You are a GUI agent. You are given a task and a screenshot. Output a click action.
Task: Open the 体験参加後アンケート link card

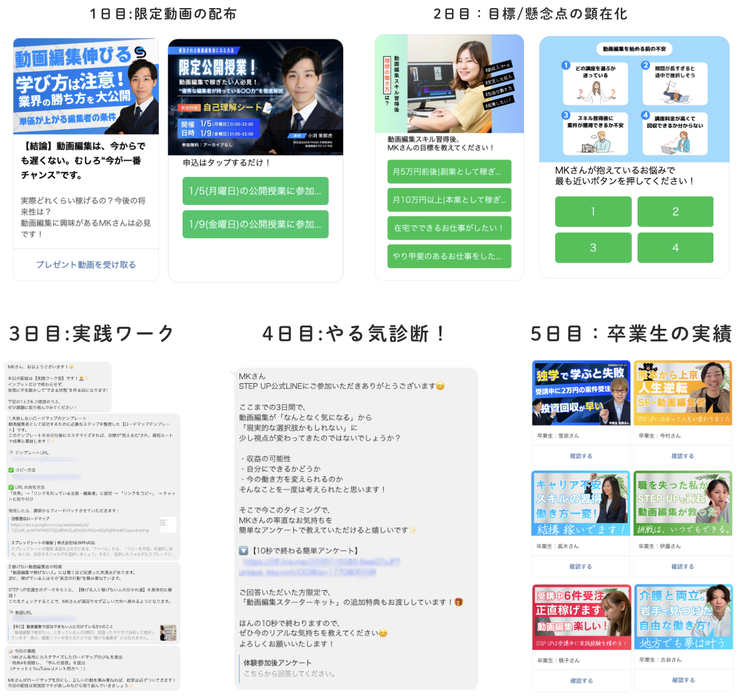pyautogui.click(x=289, y=668)
